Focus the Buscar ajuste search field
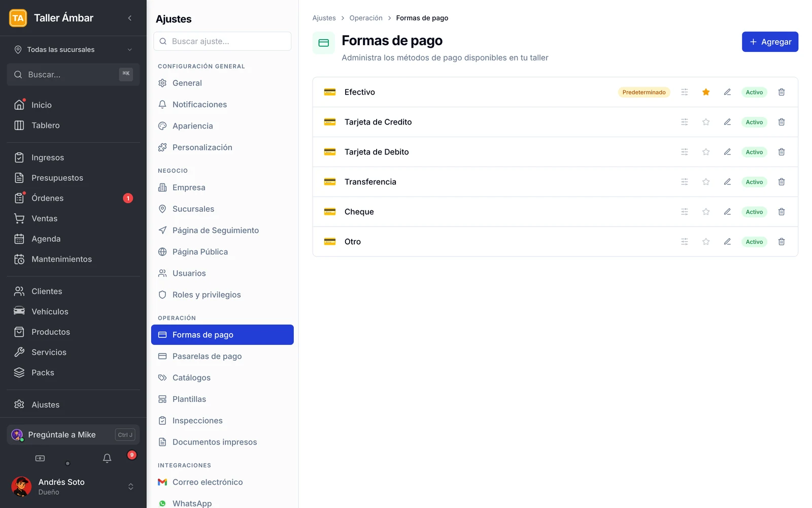Screen dimensions: 812x508 coord(222,41)
